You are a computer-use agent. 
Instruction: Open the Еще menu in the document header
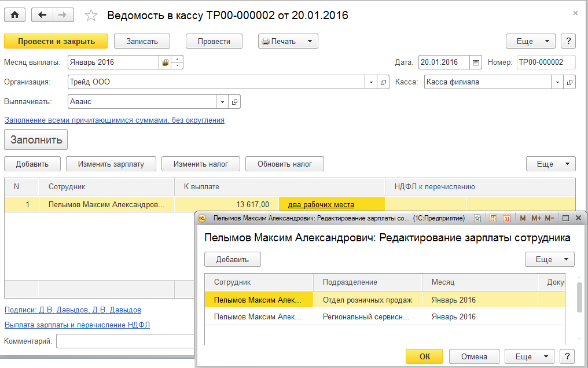(x=531, y=41)
